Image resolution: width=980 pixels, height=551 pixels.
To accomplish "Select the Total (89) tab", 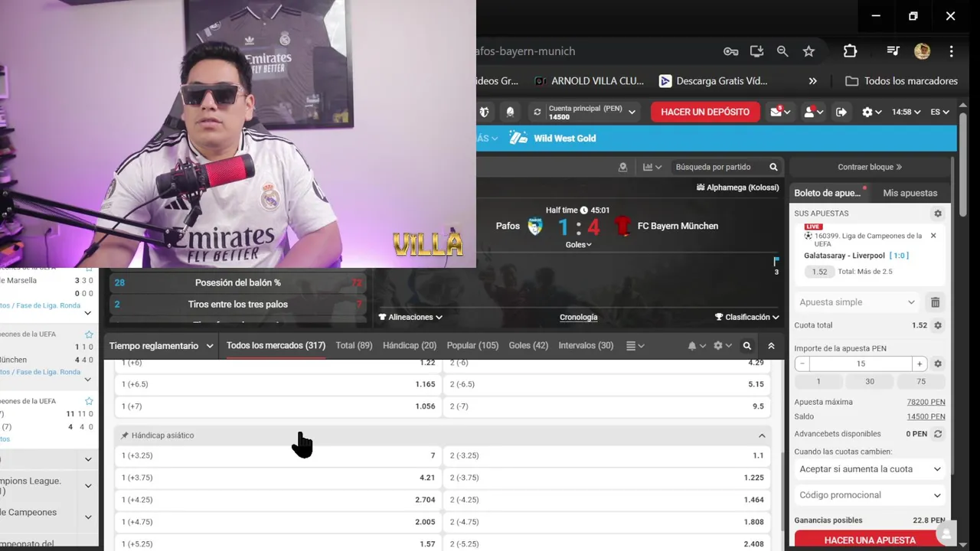I will coord(354,346).
